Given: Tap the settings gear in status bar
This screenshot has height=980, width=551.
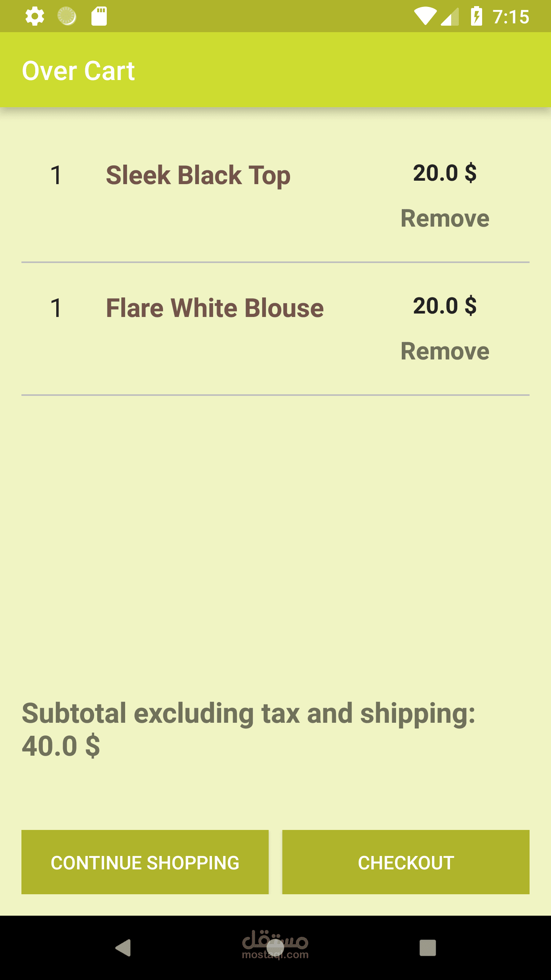Looking at the screenshot, I should [x=35, y=16].
